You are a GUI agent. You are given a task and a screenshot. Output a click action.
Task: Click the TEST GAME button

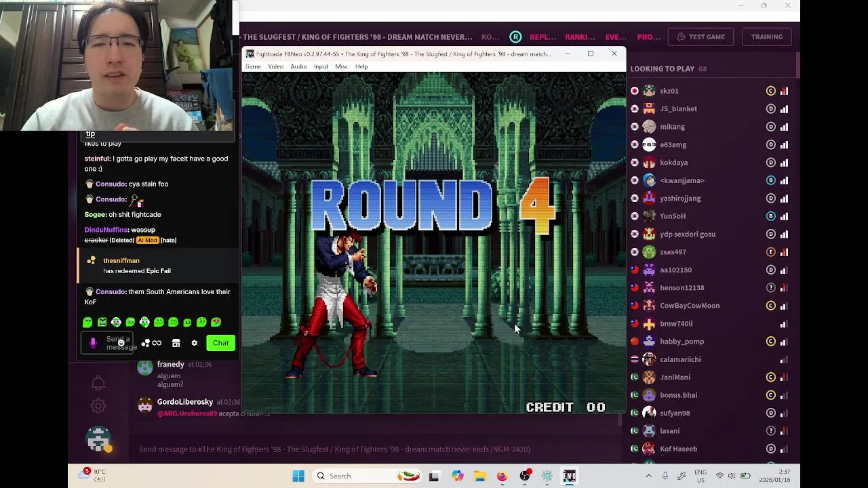click(x=701, y=37)
